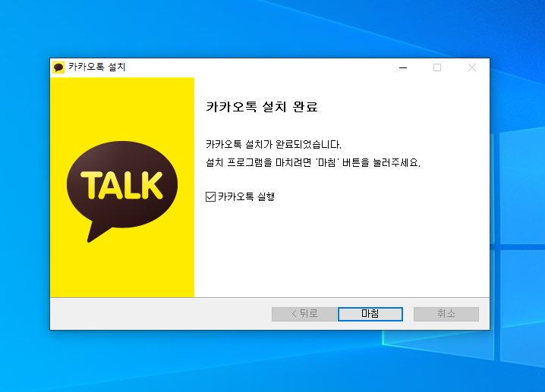The image size is (545, 392).
Task: Click the greyed-out 취소 cancel button
Action: (446, 314)
